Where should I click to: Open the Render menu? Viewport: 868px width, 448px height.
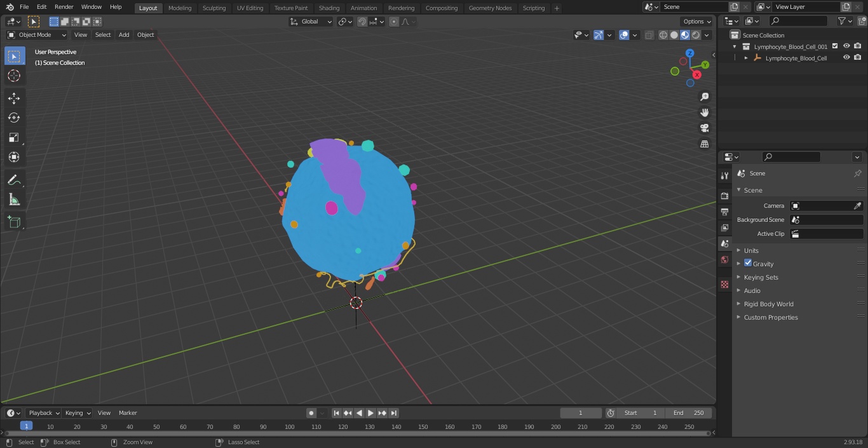point(64,7)
